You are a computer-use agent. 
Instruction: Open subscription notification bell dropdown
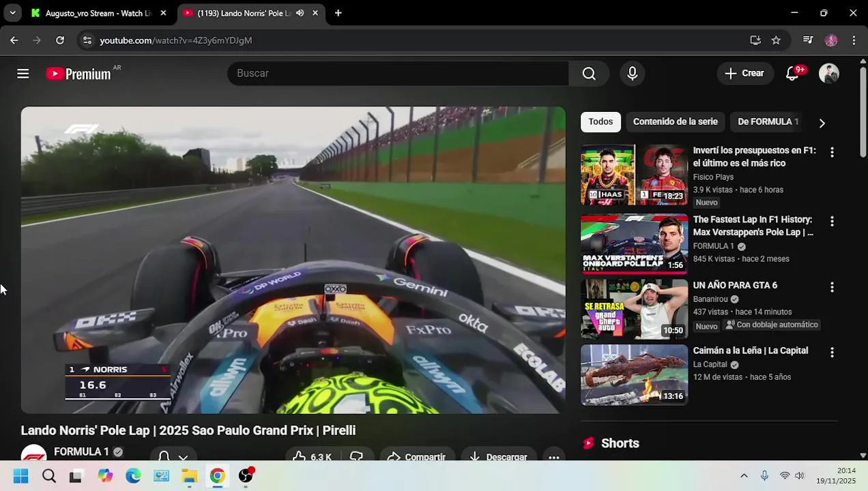coord(173,454)
